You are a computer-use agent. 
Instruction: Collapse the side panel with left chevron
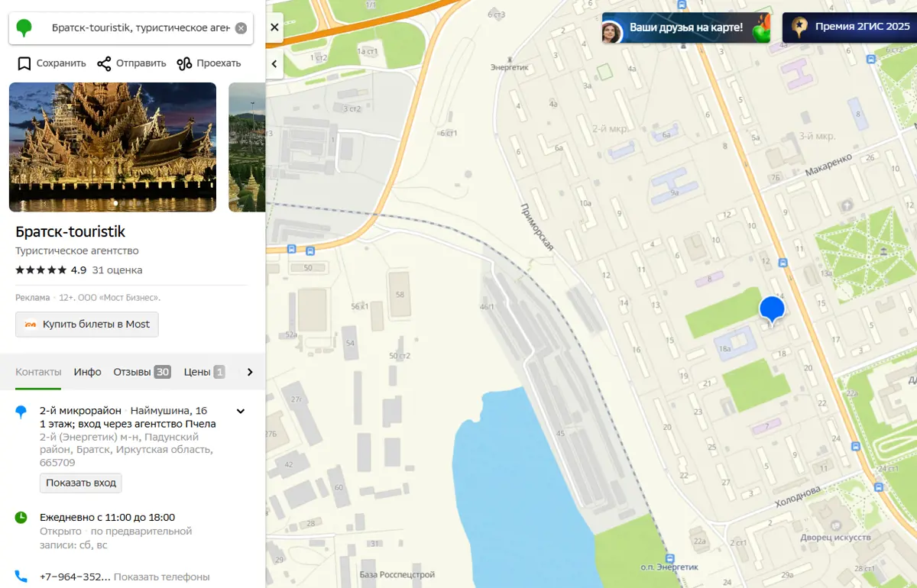(274, 64)
